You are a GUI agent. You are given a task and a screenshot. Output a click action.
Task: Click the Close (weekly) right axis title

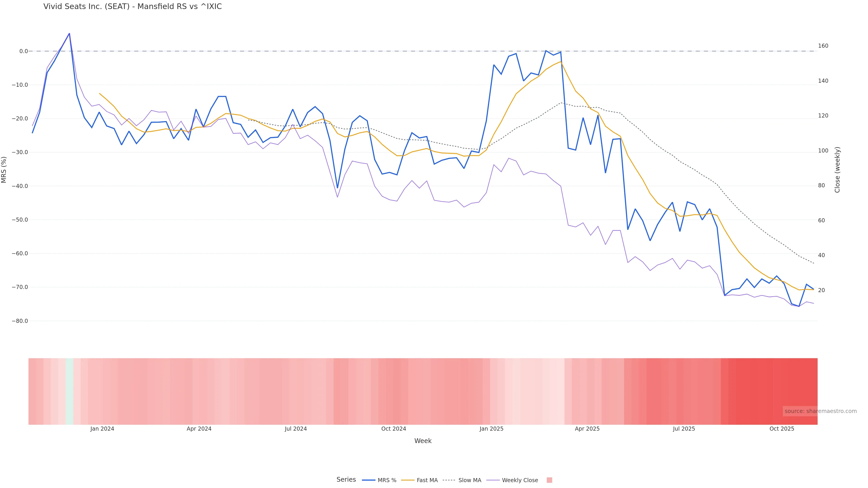pos(837,170)
